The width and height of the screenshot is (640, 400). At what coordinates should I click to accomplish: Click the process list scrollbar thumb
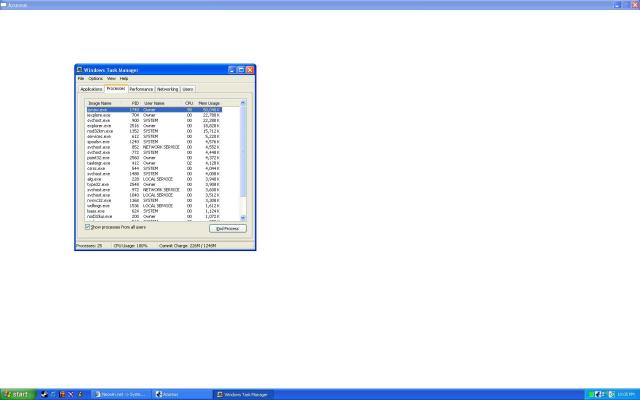(x=243, y=151)
